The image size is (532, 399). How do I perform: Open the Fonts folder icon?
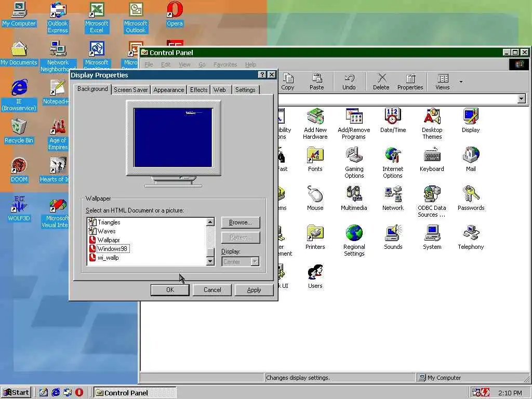(x=315, y=159)
